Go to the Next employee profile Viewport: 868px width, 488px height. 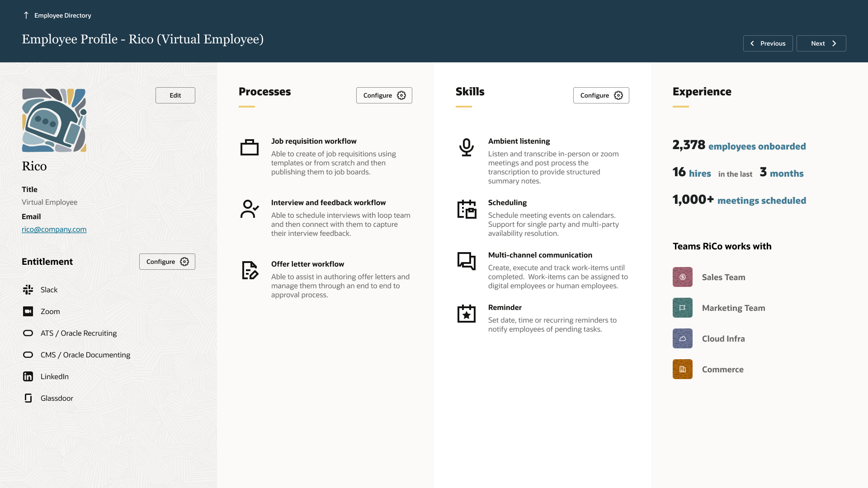tap(821, 43)
